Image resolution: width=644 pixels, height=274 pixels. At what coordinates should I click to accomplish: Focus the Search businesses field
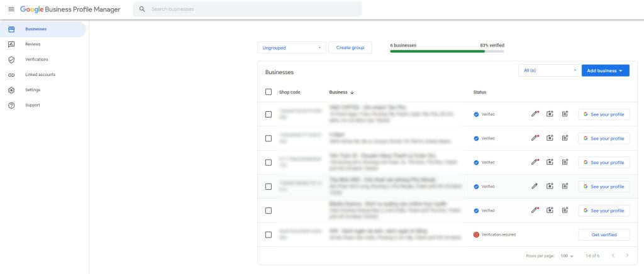click(x=247, y=9)
